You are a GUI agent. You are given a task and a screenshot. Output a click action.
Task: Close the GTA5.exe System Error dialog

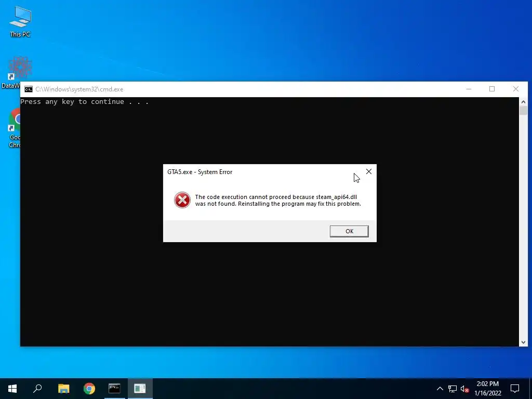coord(369,171)
